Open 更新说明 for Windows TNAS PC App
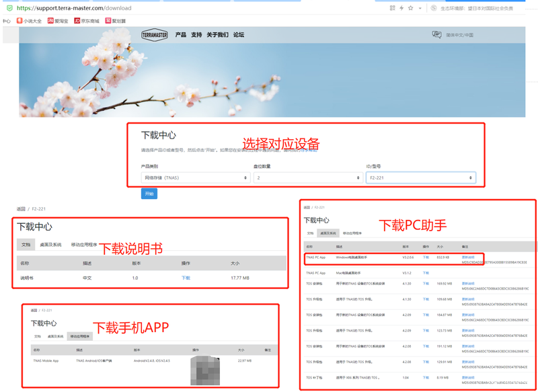The image size is (538, 392). [468, 257]
